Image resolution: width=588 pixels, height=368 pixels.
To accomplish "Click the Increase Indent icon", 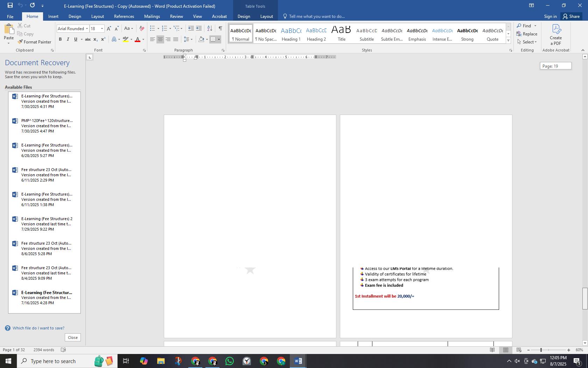I will (198, 28).
